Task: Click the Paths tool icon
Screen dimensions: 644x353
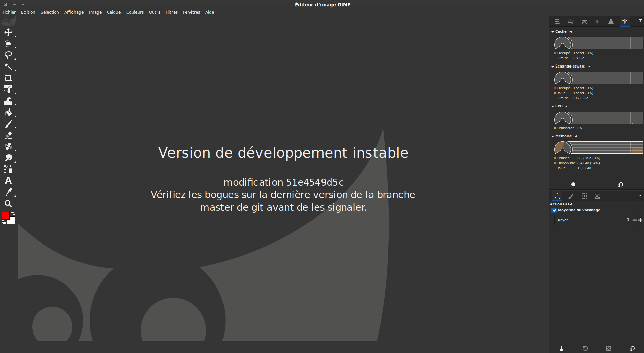Action: pos(8,169)
